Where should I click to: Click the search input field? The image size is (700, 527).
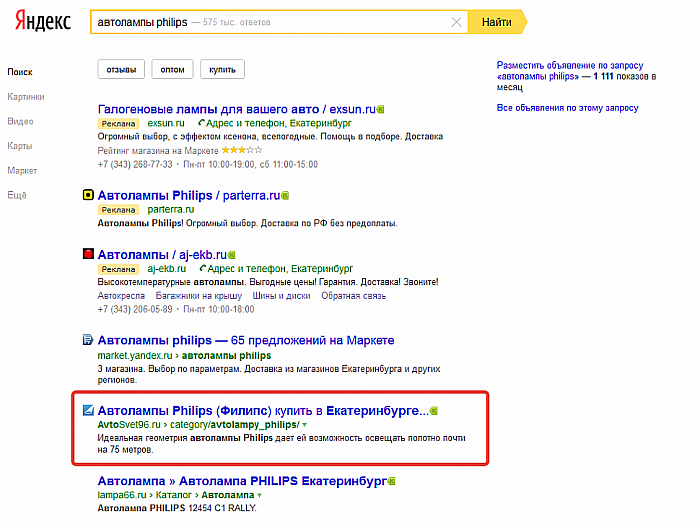tap(279, 22)
